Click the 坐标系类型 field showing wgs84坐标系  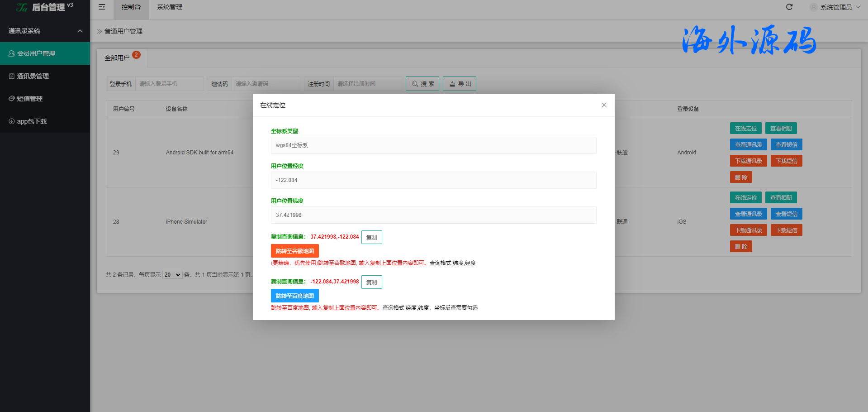point(433,145)
